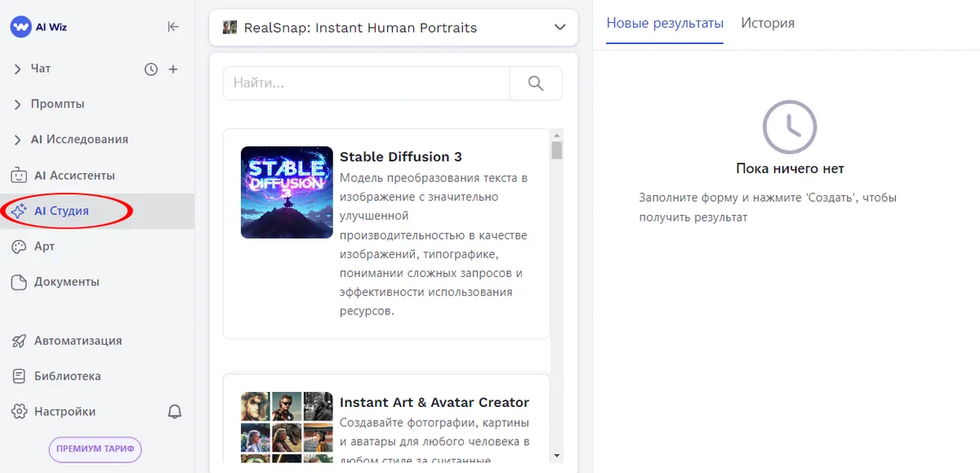Click the model list scrollbar down arrow
Image resolution: width=980 pixels, height=473 pixels.
click(557, 455)
